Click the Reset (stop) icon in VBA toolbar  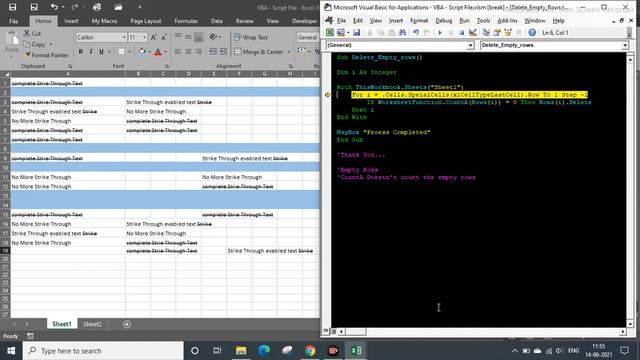point(461,32)
